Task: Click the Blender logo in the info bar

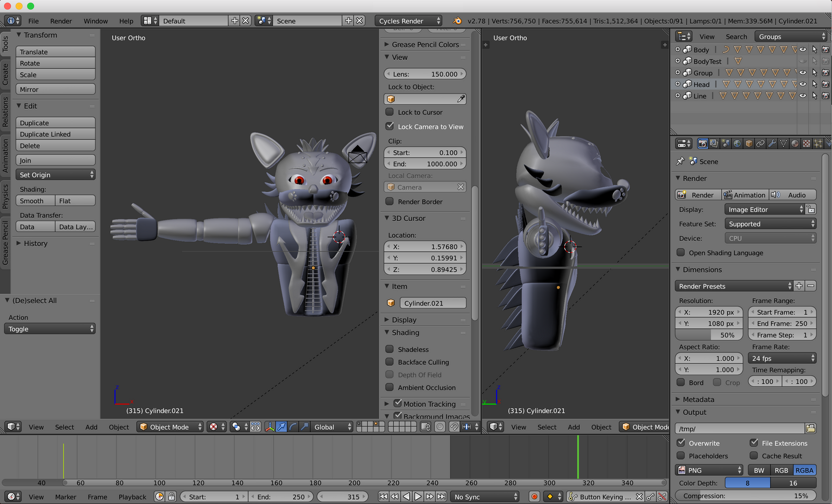Action: tap(457, 21)
